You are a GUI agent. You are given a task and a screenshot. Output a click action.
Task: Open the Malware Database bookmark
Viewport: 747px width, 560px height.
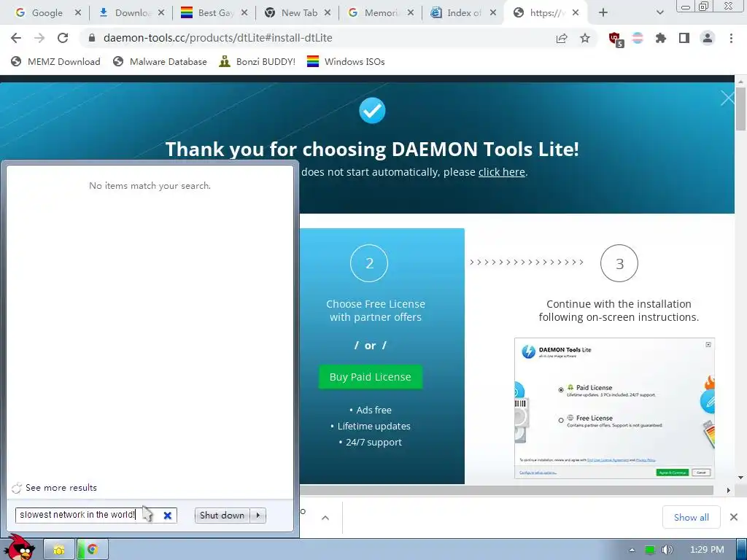[160, 61]
